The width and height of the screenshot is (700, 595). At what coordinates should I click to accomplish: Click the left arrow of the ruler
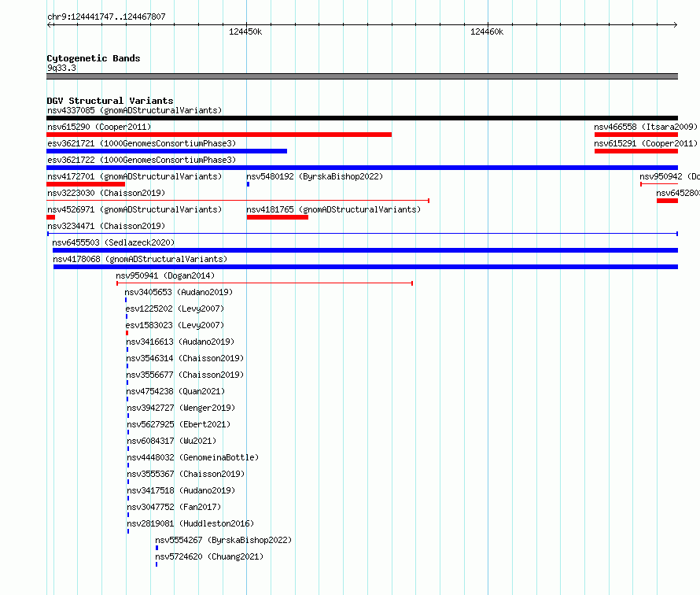pos(50,24)
